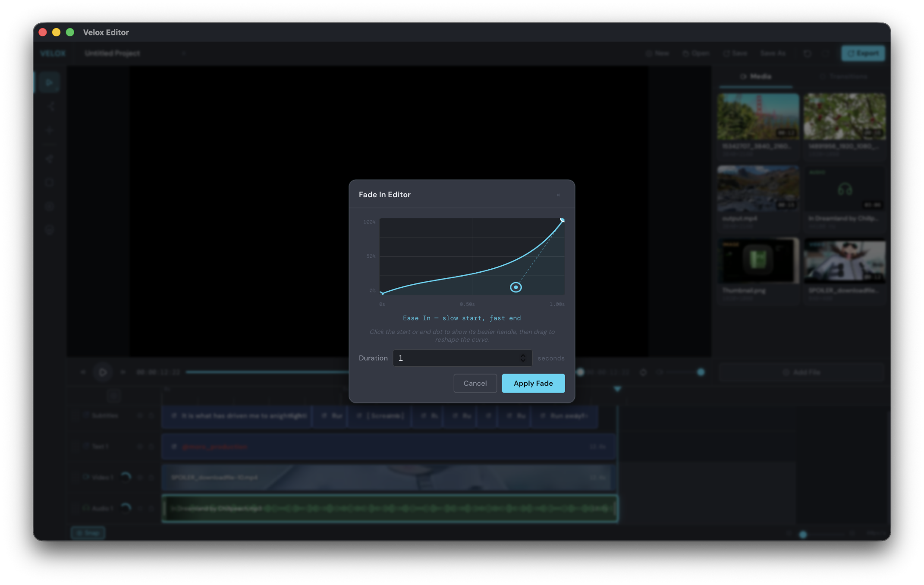Screen dimensions: 924x585
Task: Click the Export button in the top bar
Action: pyautogui.click(x=863, y=53)
